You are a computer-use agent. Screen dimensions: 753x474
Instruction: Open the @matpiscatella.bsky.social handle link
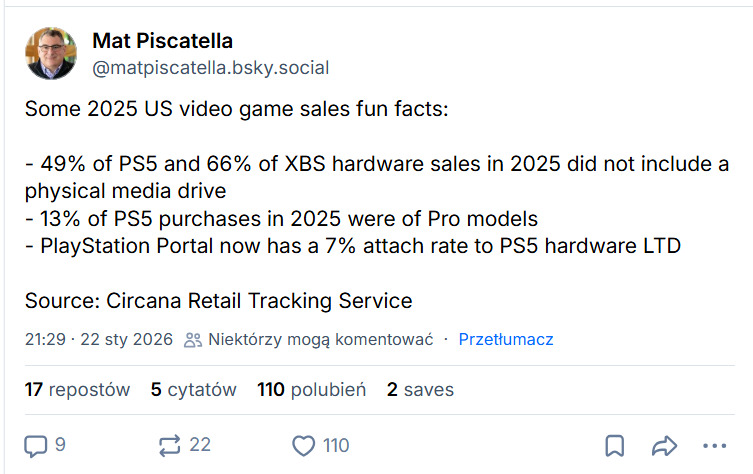click(x=210, y=68)
